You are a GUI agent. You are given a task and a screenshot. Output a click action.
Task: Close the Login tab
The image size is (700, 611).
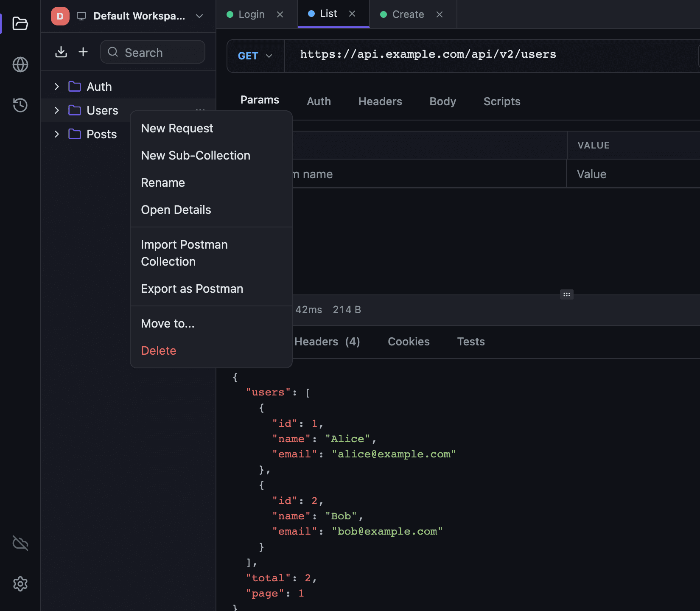pos(280,14)
